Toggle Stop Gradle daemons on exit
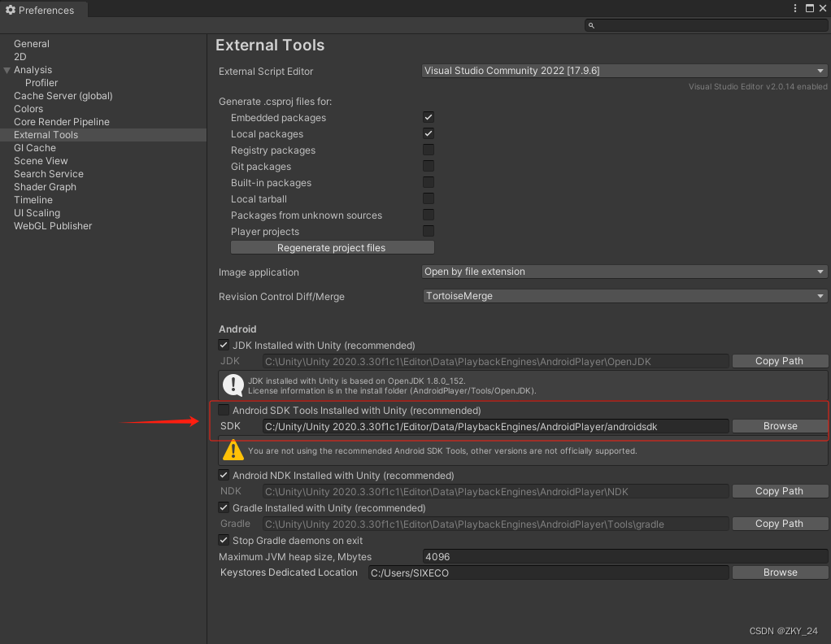Viewport: 831px width, 644px height. click(224, 540)
